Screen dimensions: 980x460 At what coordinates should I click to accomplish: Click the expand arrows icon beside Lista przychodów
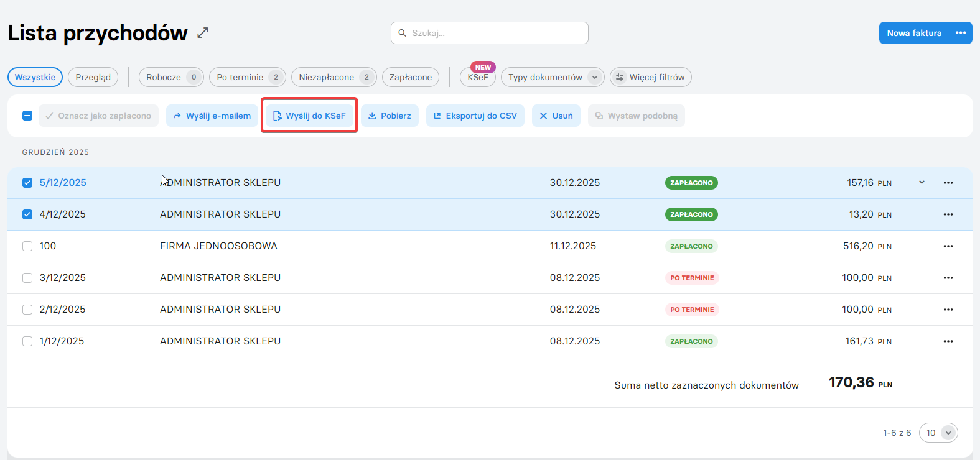coord(203,33)
